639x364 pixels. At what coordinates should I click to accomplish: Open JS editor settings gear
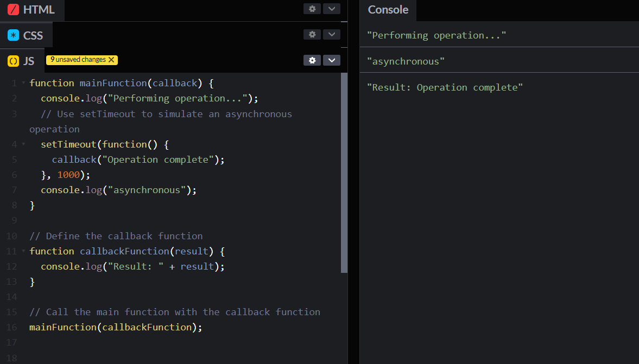[312, 60]
